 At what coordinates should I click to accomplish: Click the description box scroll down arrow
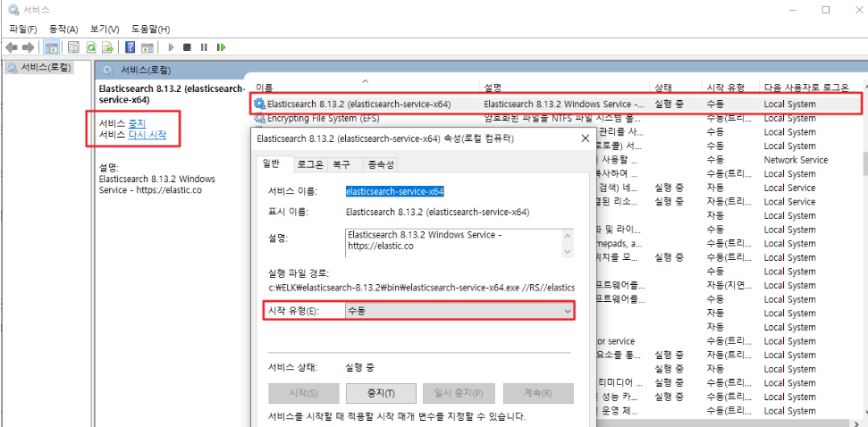pyautogui.click(x=567, y=251)
